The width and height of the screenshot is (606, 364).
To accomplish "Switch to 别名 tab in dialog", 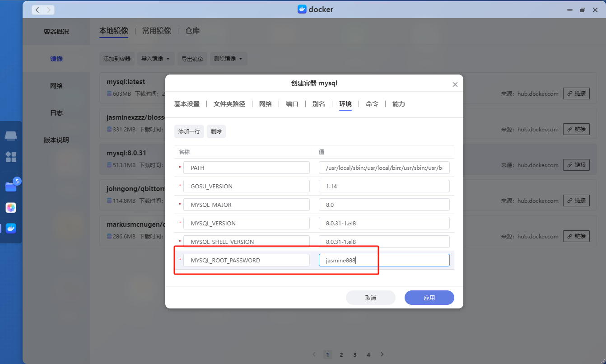I will click(319, 104).
